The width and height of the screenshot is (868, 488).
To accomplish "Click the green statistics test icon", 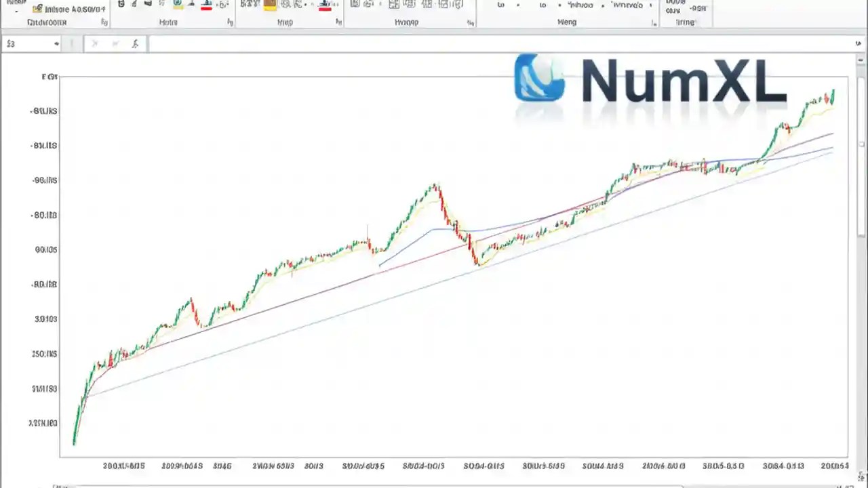I will [x=176, y=5].
